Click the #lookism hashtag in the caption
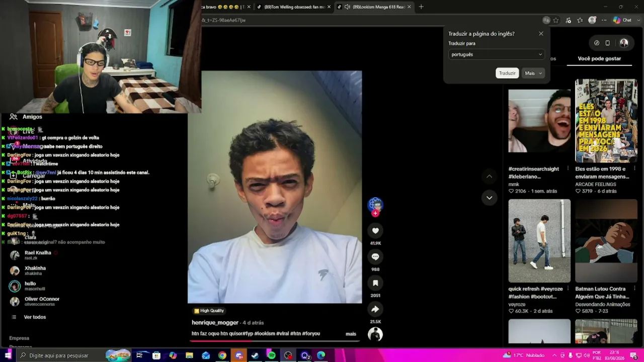Screen dimensions: 644x362 tap(264, 334)
